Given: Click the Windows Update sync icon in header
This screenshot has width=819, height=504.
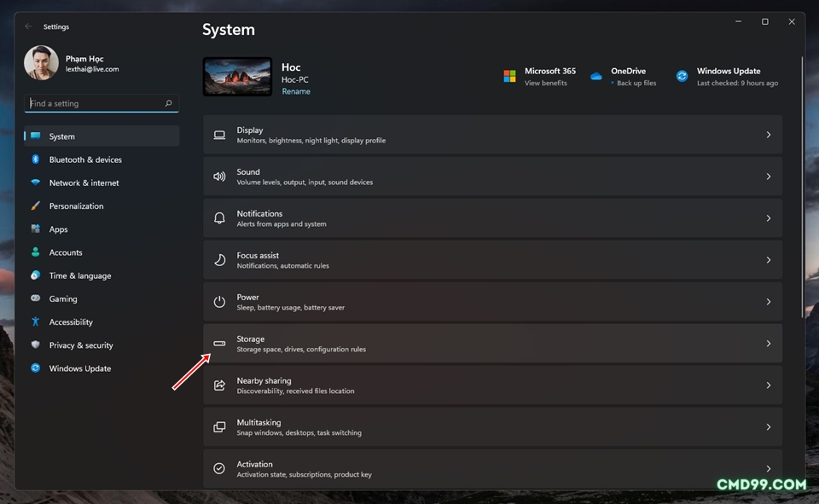Looking at the screenshot, I should coord(682,76).
